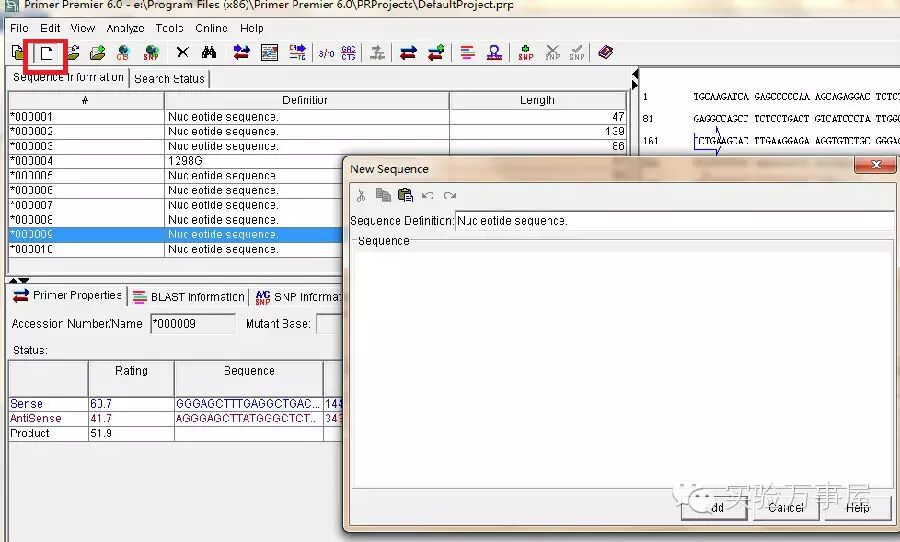Click the 3/0 toolbar icon
Screen dimensions: 900x542
[326, 53]
